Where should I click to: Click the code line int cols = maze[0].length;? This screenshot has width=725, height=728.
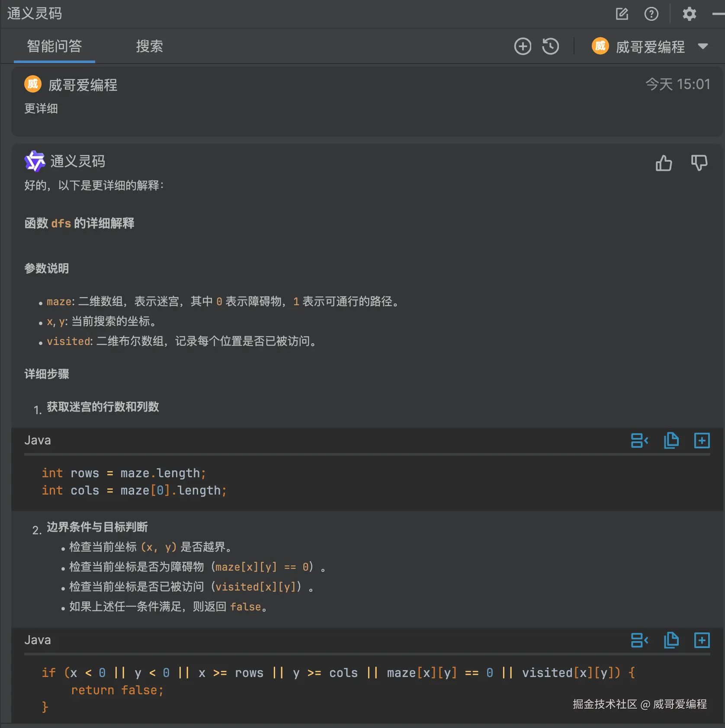[134, 491]
